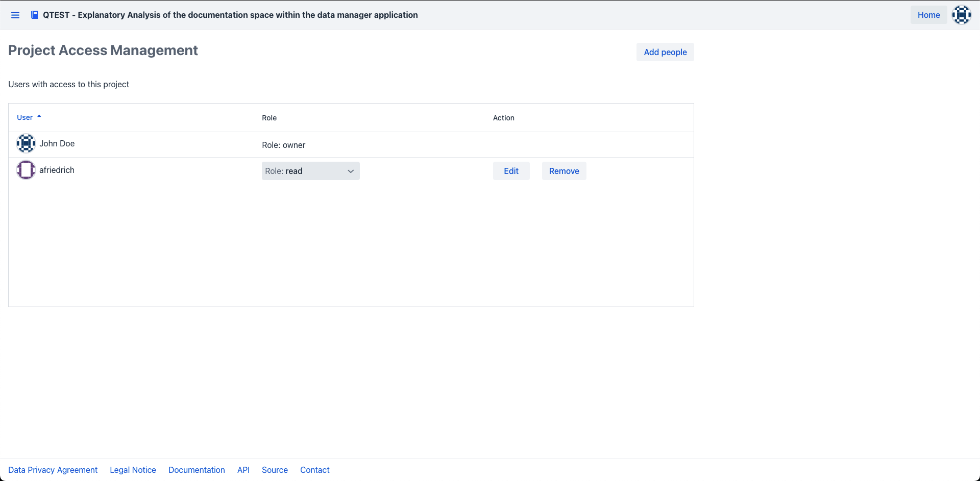Click afriedrich's purple avatar icon

click(x=26, y=170)
